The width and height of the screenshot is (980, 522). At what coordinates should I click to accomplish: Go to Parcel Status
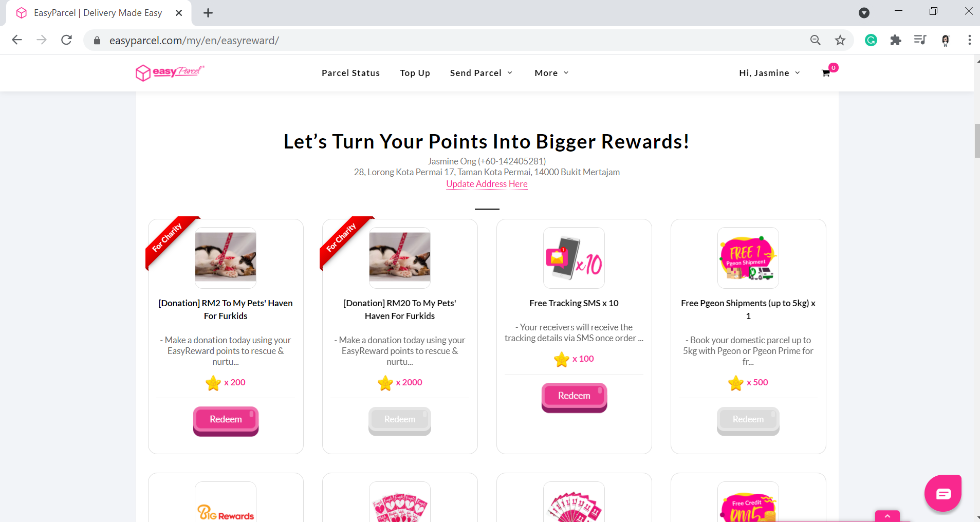tap(351, 73)
